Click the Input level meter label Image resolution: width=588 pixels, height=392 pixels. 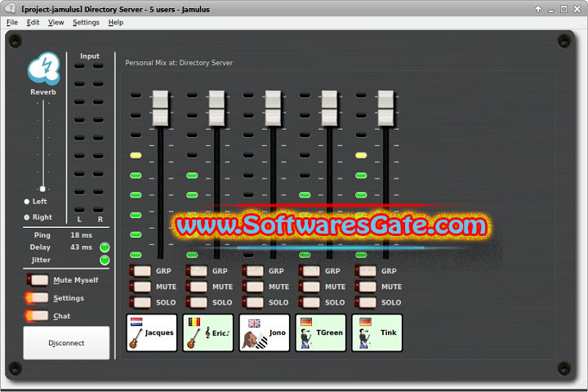coord(90,56)
